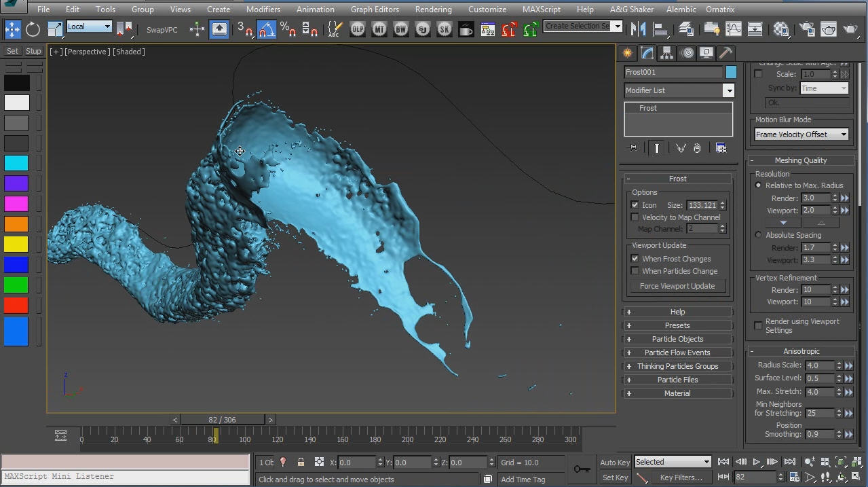The image size is (868, 487).
Task: Click the Frost001 object color swatch
Action: coord(731,72)
